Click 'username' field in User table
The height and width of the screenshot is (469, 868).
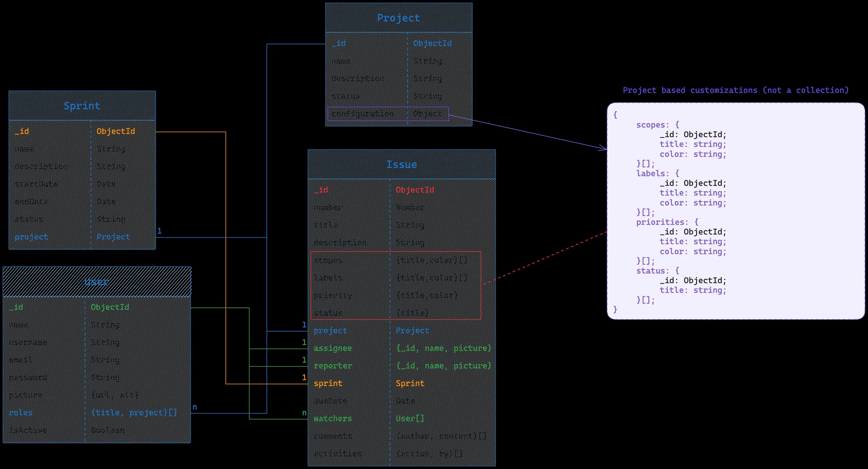point(28,343)
